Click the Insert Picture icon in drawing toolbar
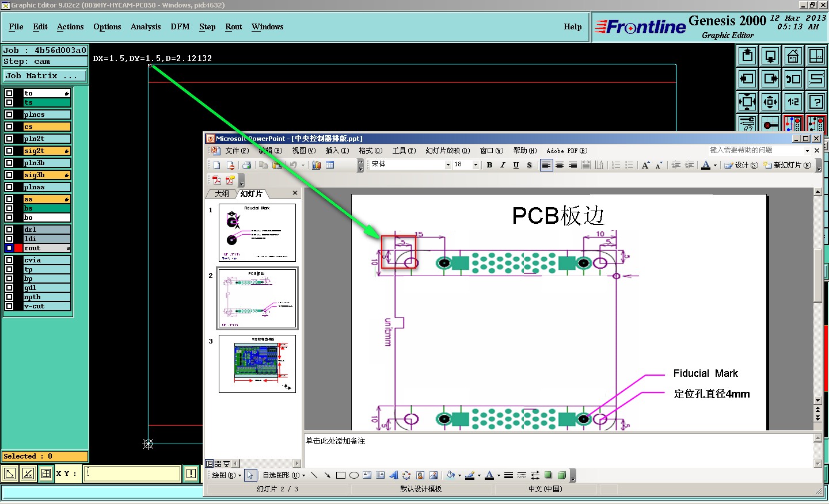Image resolution: width=829 pixels, height=504 pixels. (433, 475)
